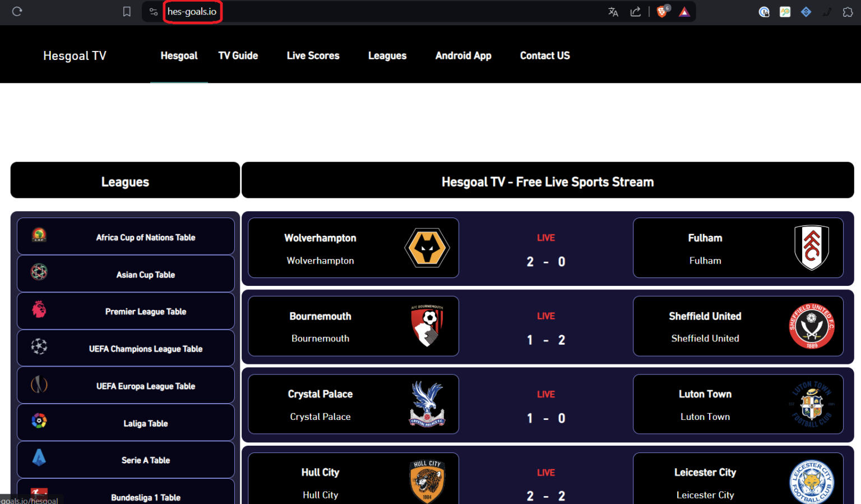Open the Android App page
Image resolution: width=861 pixels, height=504 pixels.
[x=463, y=56]
